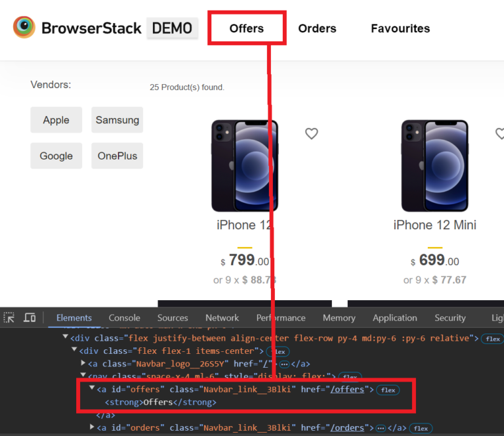Filter products by Apple vendor
The width and height of the screenshot is (504, 436).
point(56,120)
